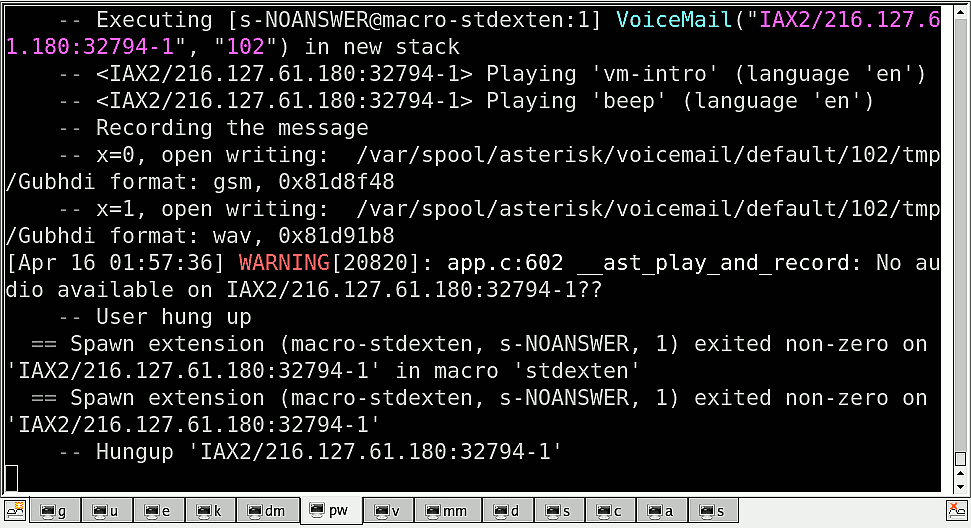Click the "format: gsm, 0x81d8f48" text

tap(252, 182)
